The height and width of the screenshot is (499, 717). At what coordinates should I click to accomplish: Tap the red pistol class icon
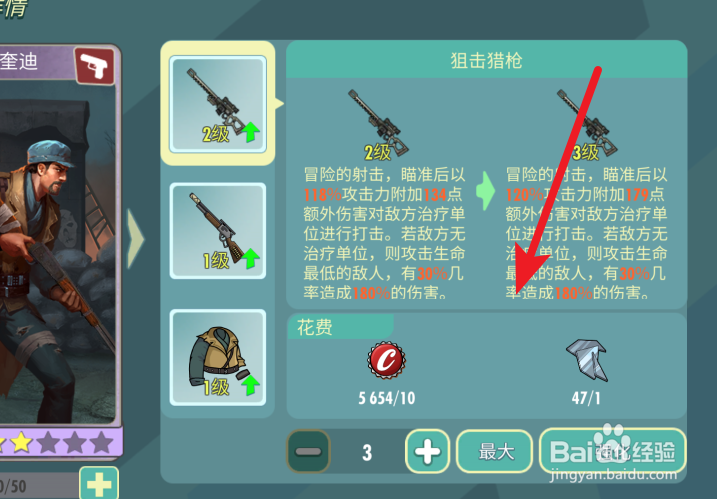pyautogui.click(x=95, y=66)
